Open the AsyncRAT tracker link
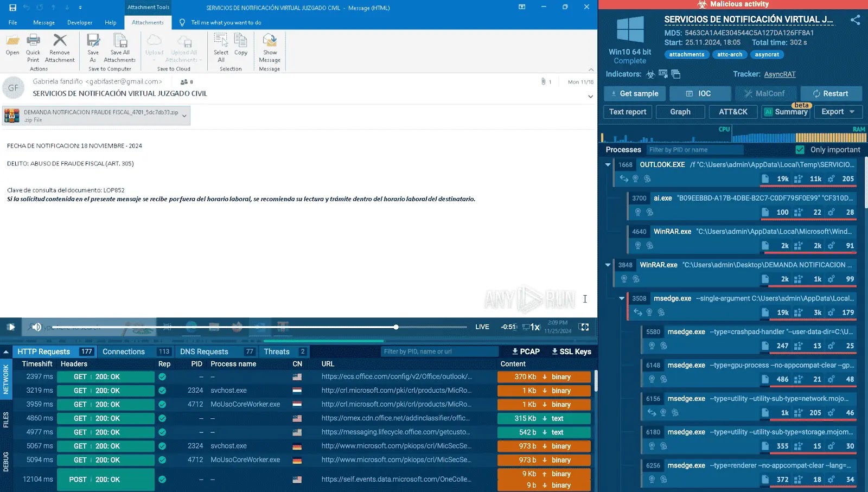Viewport: 868px width, 492px height. coord(780,74)
